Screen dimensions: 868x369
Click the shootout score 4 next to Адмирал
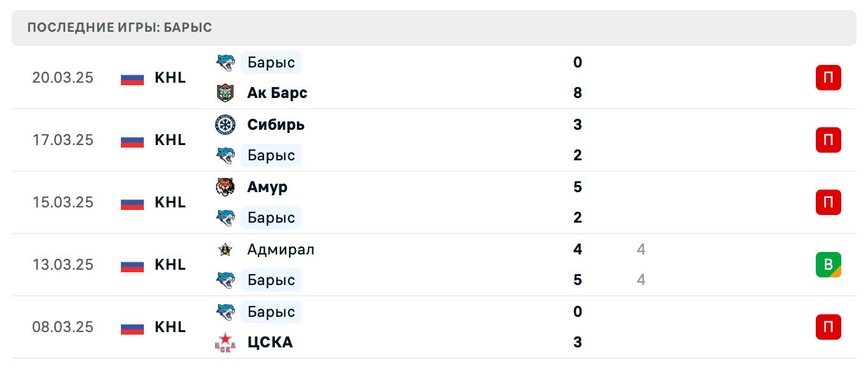(641, 249)
